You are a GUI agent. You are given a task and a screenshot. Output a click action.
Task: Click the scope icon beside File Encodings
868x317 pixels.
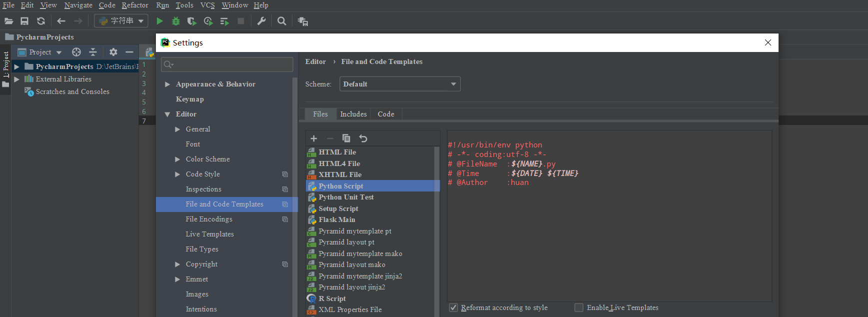click(x=285, y=219)
